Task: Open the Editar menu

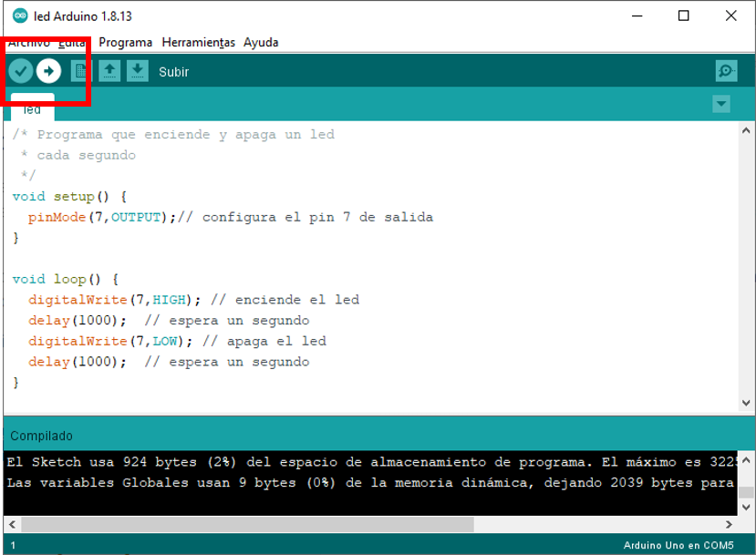Action: 72,42
